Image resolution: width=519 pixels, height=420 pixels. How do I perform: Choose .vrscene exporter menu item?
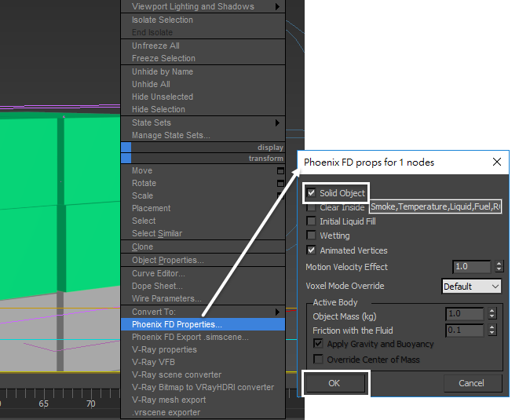click(x=203, y=412)
